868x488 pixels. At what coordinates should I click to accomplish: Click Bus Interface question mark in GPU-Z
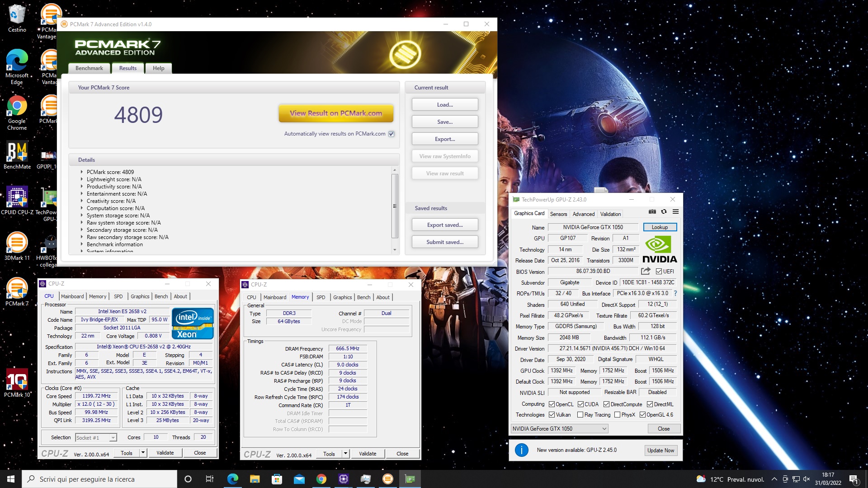coord(675,293)
